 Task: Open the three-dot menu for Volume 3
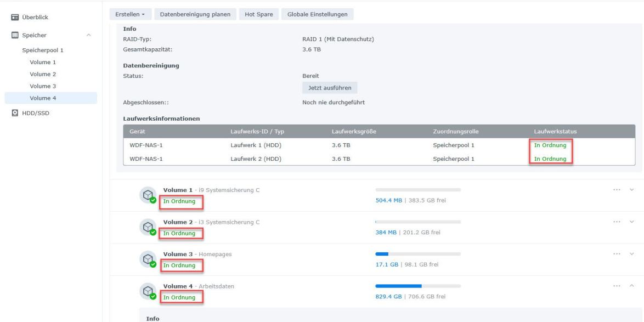(x=617, y=254)
